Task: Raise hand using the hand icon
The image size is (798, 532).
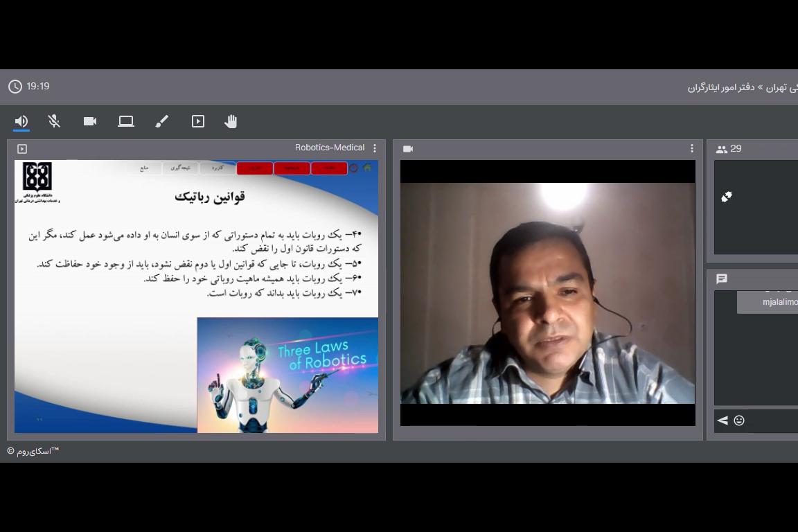Action: [231, 121]
